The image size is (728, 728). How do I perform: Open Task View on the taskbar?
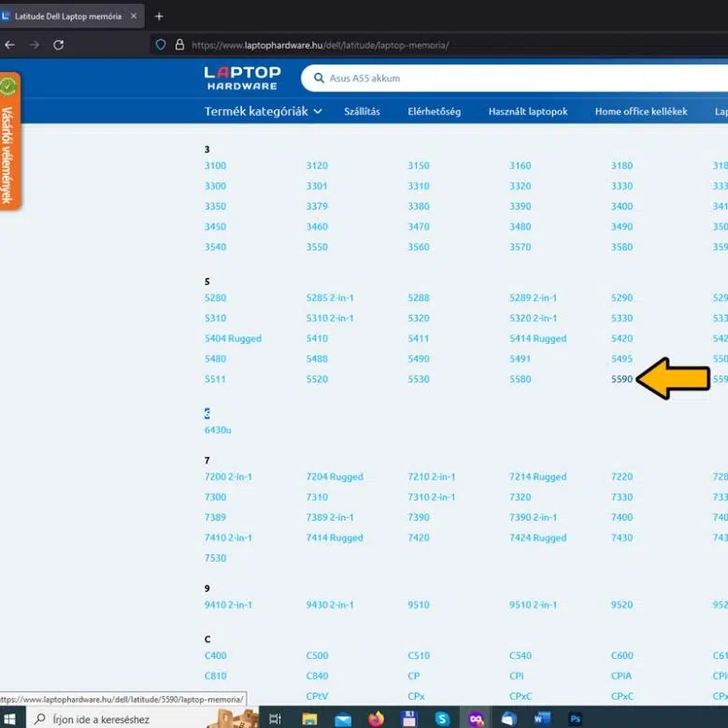click(x=276, y=720)
